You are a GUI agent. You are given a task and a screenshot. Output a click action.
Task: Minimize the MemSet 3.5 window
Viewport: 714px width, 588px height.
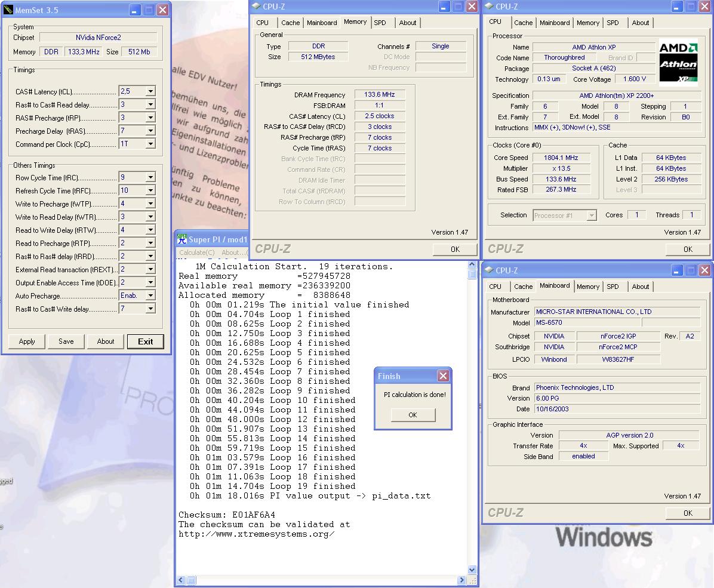tap(135, 10)
